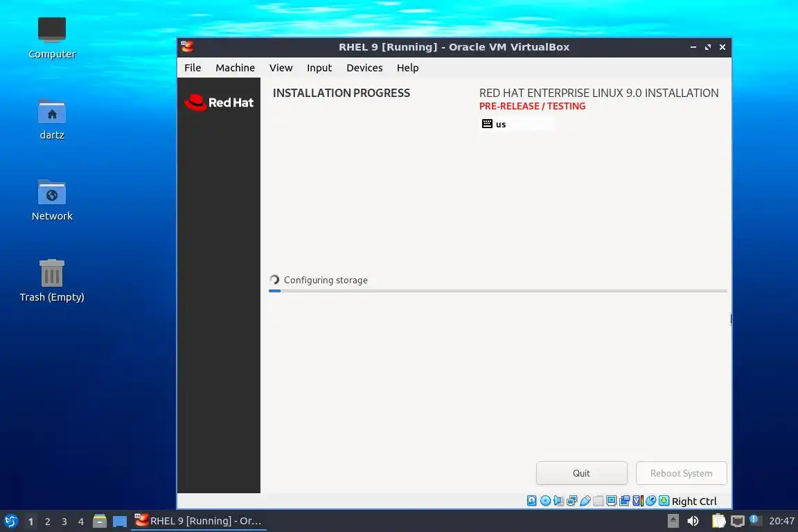Open the File menu
The width and height of the screenshot is (798, 532).
point(193,68)
